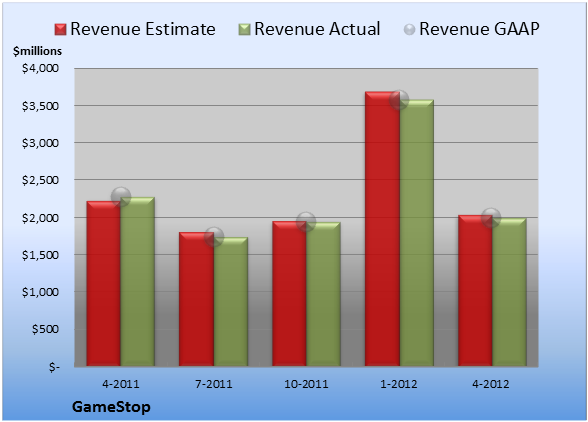Screen dimensions: 588x422
Task: Select the red estimate bar for 4-2011
Action: (x=104, y=284)
